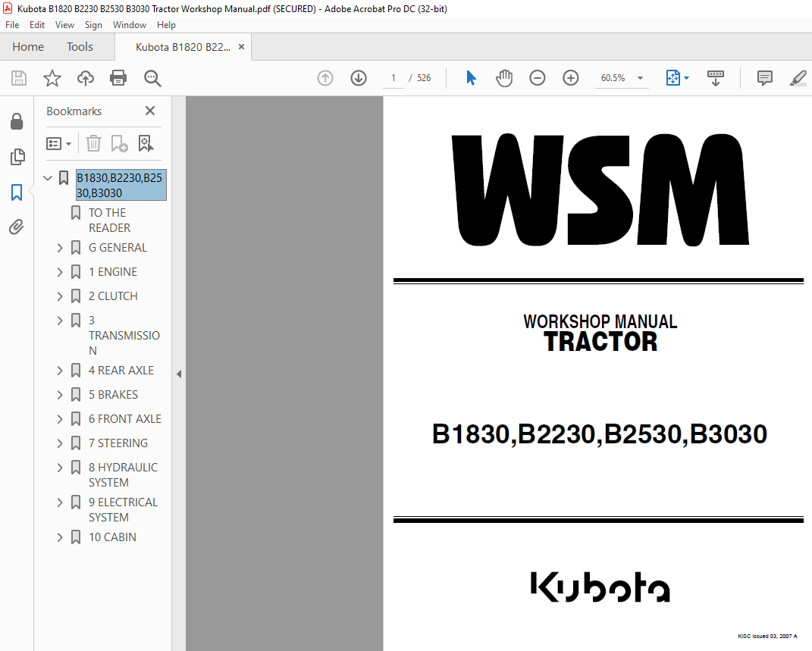The width and height of the screenshot is (812, 651).
Task: Open the Sign menu
Action: (93, 25)
